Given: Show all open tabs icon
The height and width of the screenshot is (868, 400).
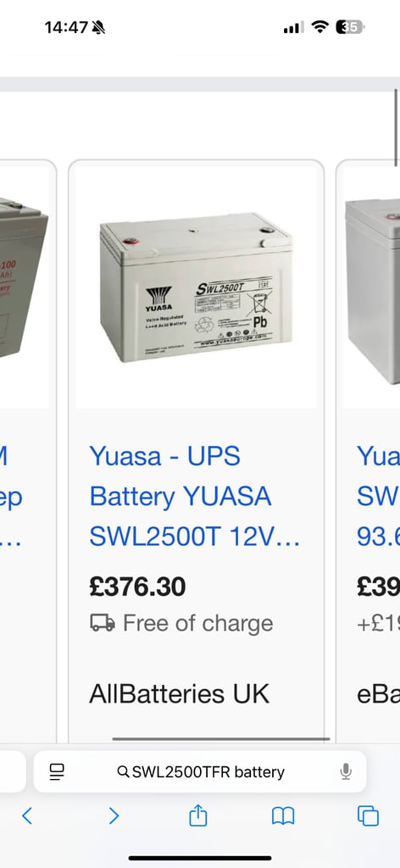Looking at the screenshot, I should 368,816.
